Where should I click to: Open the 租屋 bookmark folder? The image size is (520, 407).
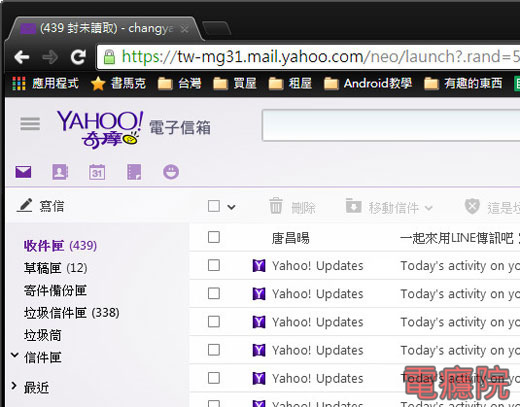pyautogui.click(x=290, y=83)
